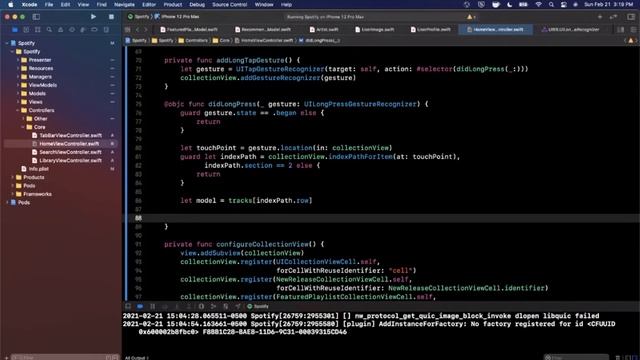Open the report navigator icon

click(106, 30)
